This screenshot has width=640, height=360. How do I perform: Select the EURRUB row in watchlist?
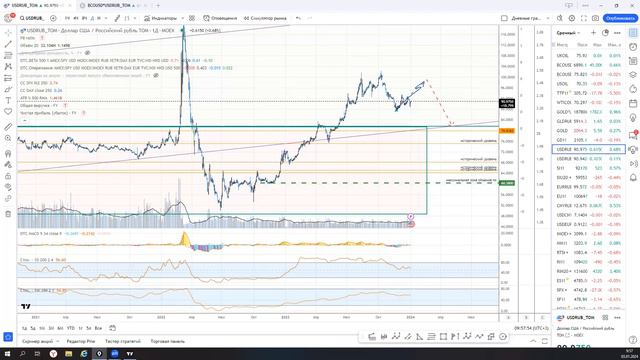[589, 187]
